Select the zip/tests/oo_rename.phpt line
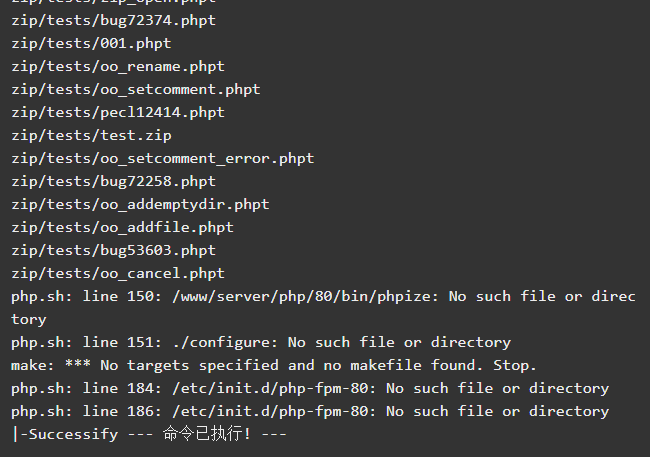 pyautogui.click(x=118, y=67)
